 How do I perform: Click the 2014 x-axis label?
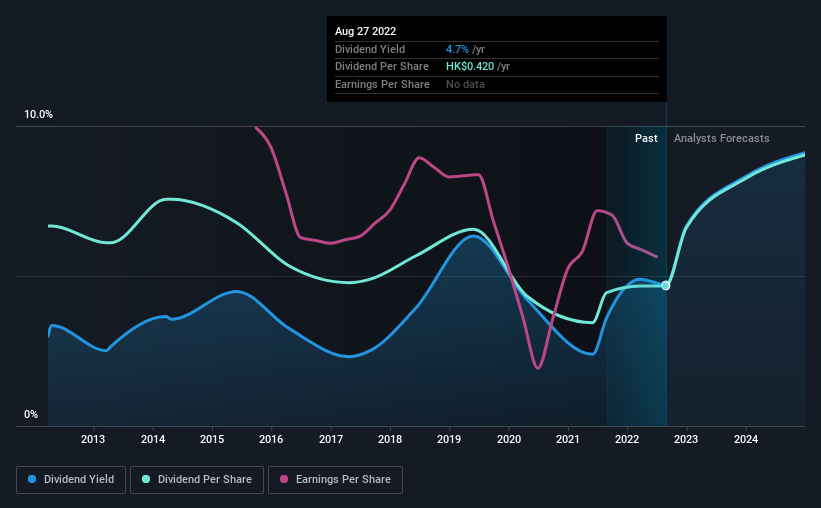[x=153, y=439]
